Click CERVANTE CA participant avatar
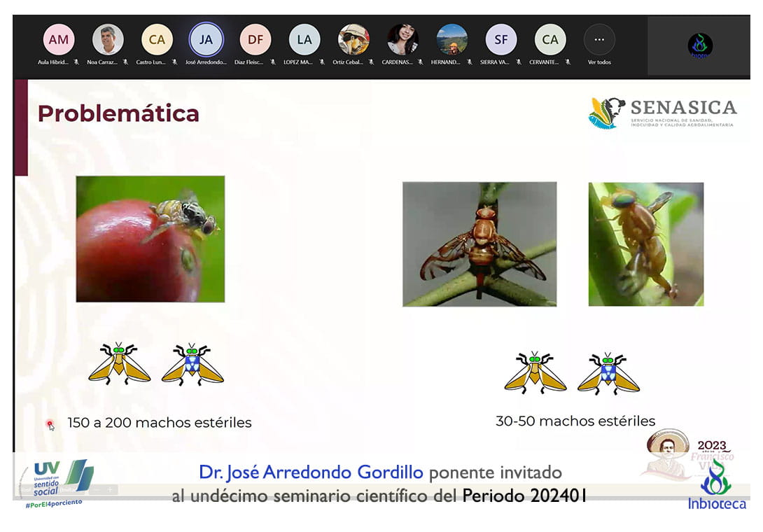 click(550, 40)
